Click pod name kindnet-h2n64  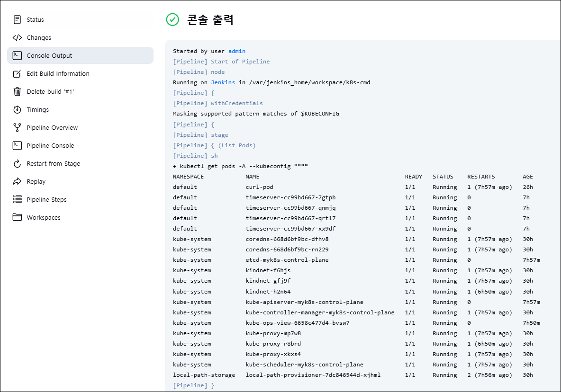268,292
